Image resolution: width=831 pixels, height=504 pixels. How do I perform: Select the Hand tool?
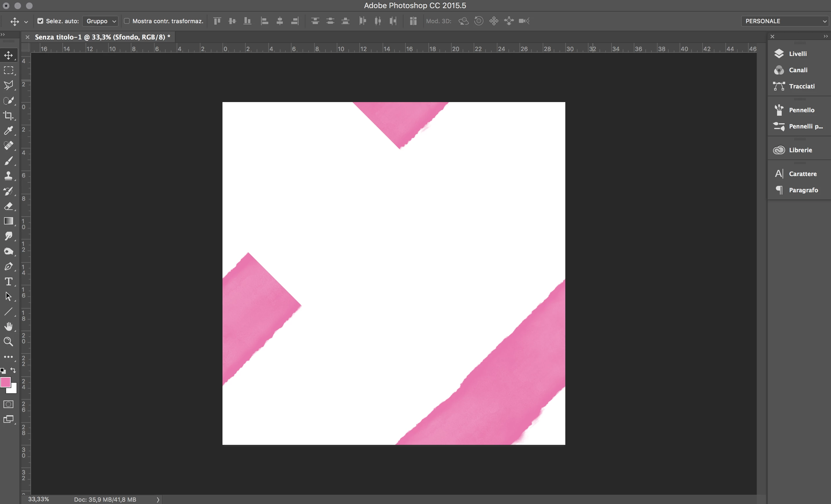[x=8, y=326]
